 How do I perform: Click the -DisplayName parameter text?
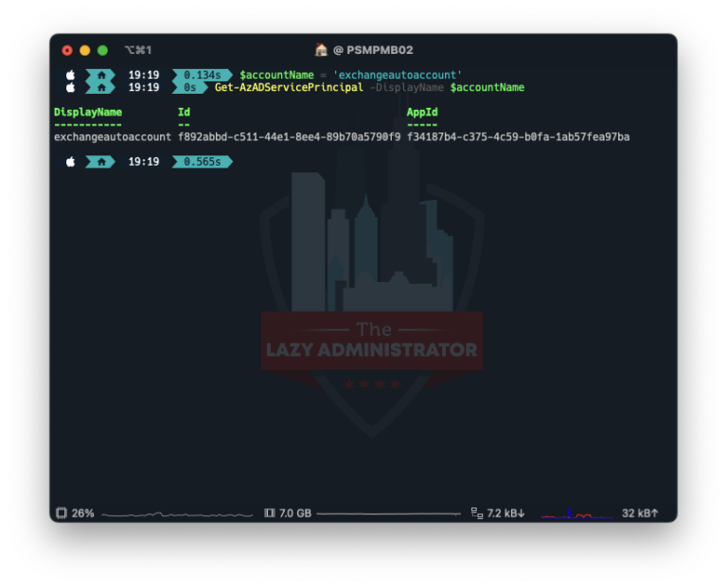(407, 88)
